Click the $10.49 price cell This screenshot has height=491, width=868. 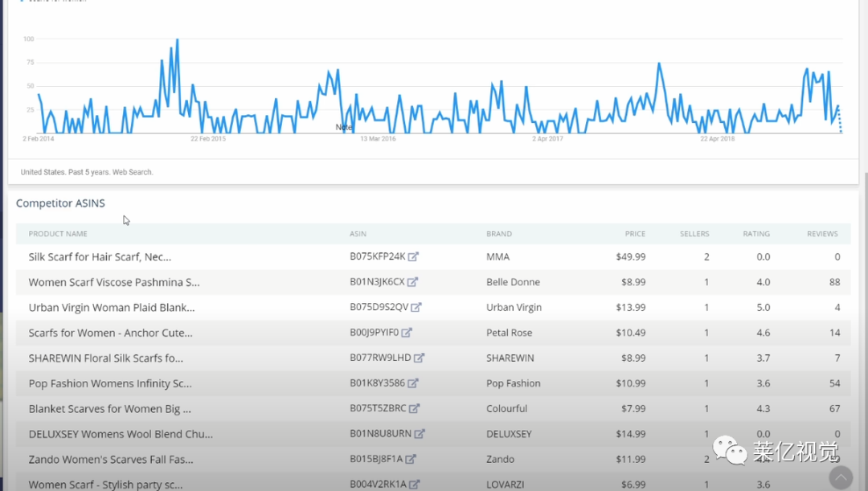631,333
